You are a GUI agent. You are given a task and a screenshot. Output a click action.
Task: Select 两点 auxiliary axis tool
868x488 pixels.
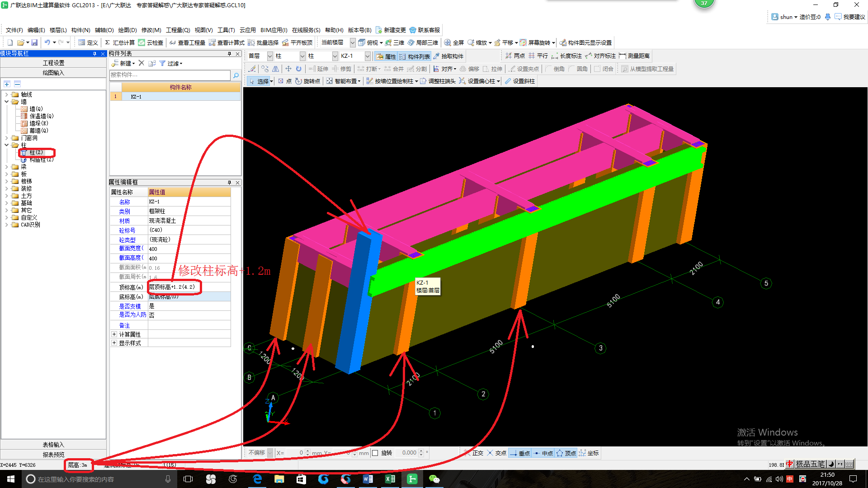pyautogui.click(x=515, y=56)
